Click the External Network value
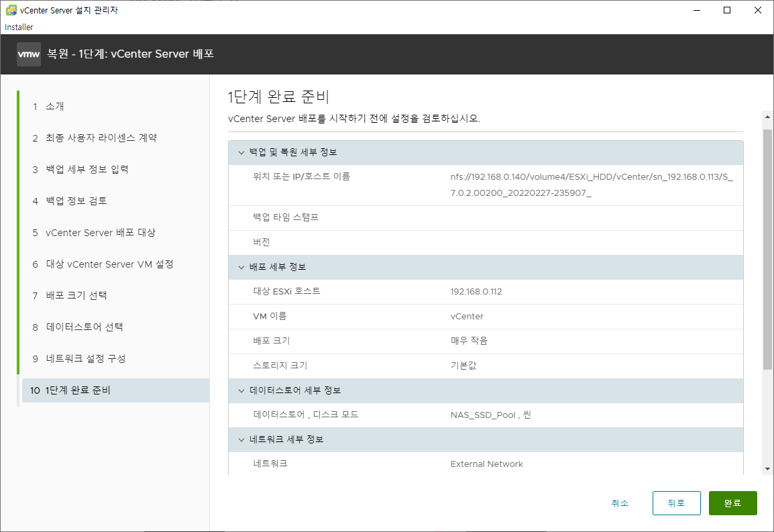 [486, 464]
